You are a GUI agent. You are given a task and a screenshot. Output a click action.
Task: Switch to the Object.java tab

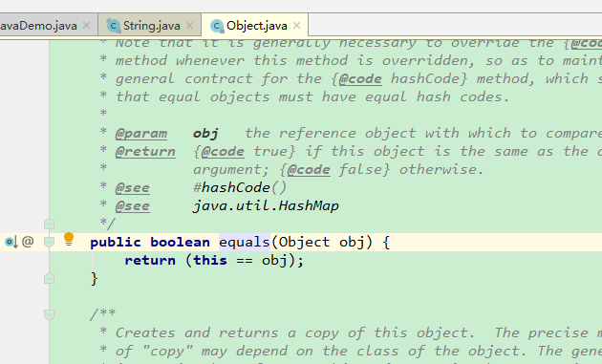[256, 26]
